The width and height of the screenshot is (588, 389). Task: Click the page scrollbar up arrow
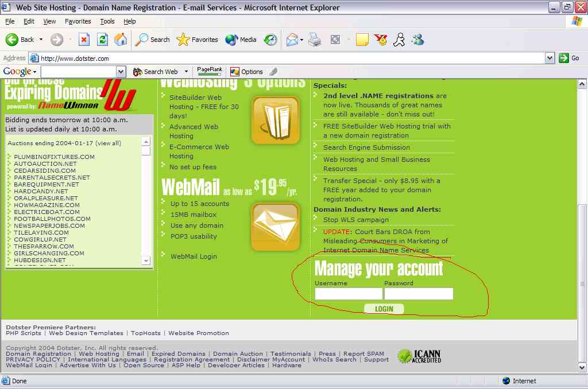point(582,84)
